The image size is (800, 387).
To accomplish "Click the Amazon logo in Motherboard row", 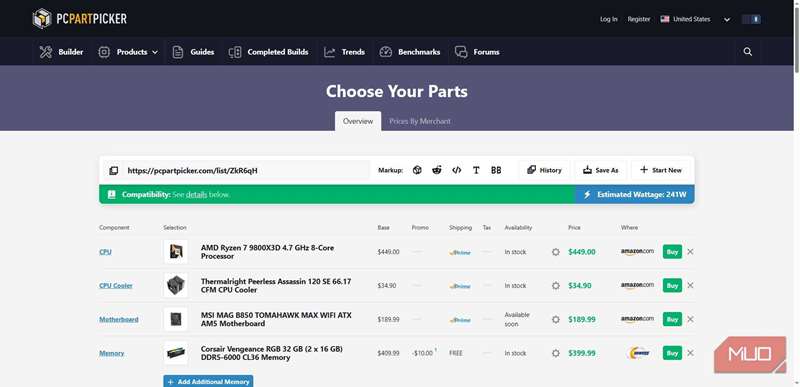I will click(637, 320).
